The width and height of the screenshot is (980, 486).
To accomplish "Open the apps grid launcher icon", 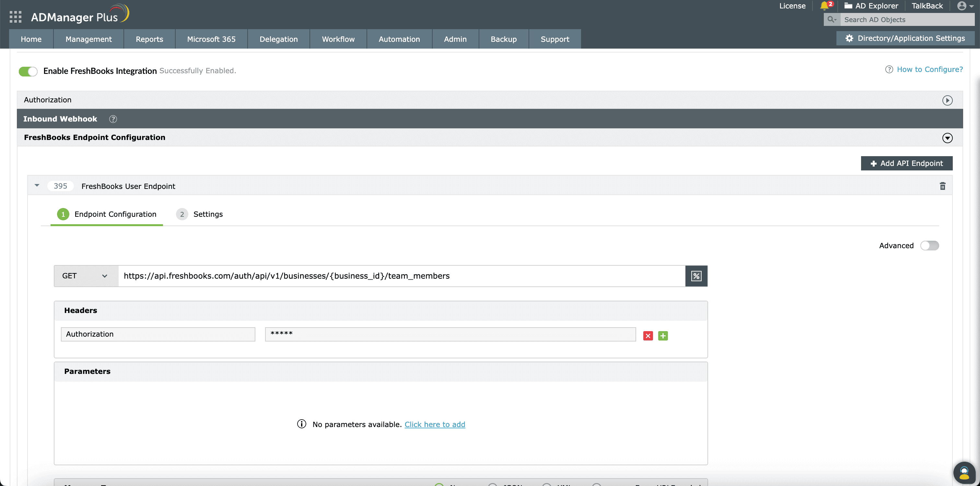I will click(16, 17).
